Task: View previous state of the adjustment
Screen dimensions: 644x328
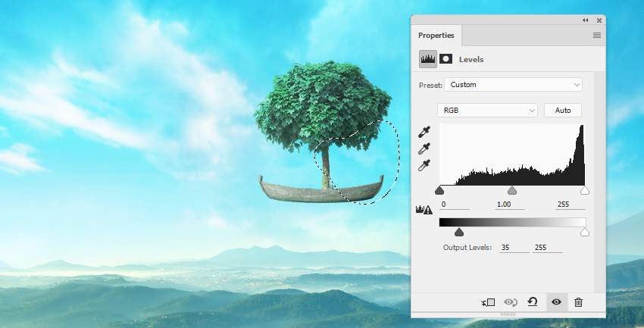Action: 511,302
